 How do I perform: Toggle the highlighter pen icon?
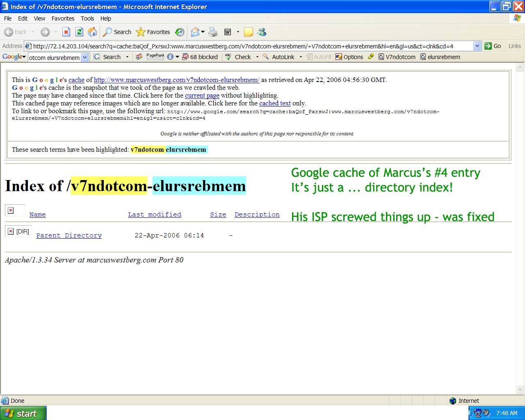pyautogui.click(x=371, y=57)
